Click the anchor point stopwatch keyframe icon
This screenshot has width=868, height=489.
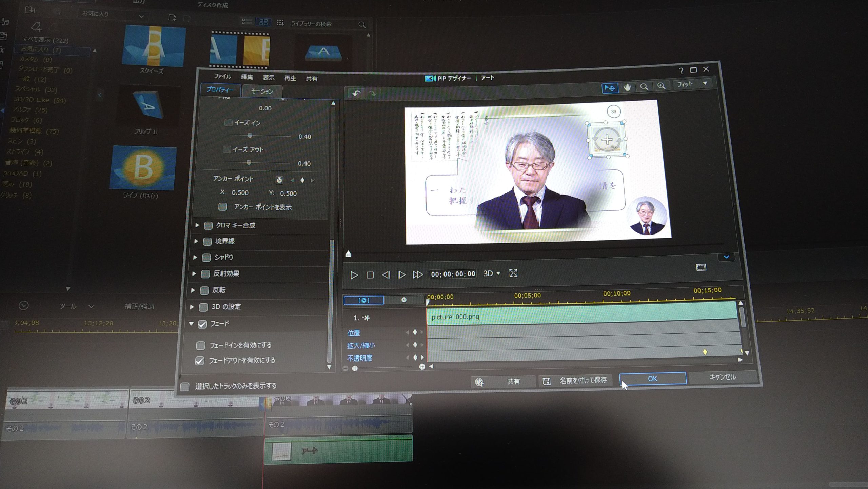279,180
